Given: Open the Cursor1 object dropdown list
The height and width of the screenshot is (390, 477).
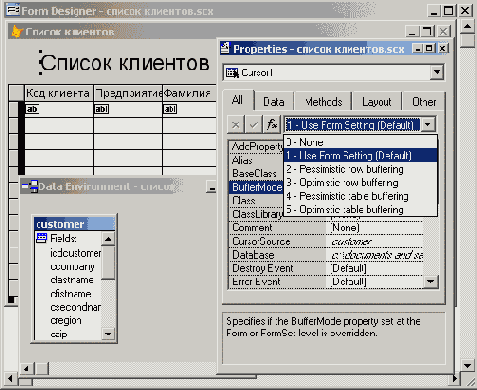Looking at the screenshot, I should click(x=437, y=72).
